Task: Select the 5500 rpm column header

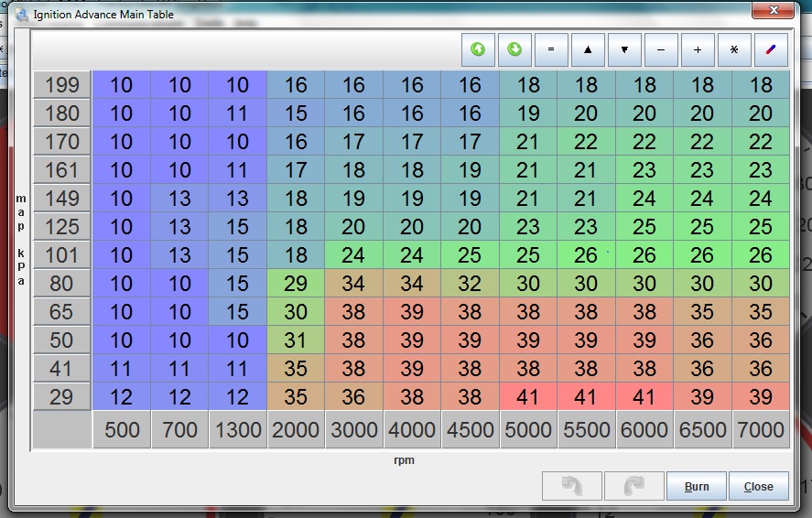Action: (586, 429)
